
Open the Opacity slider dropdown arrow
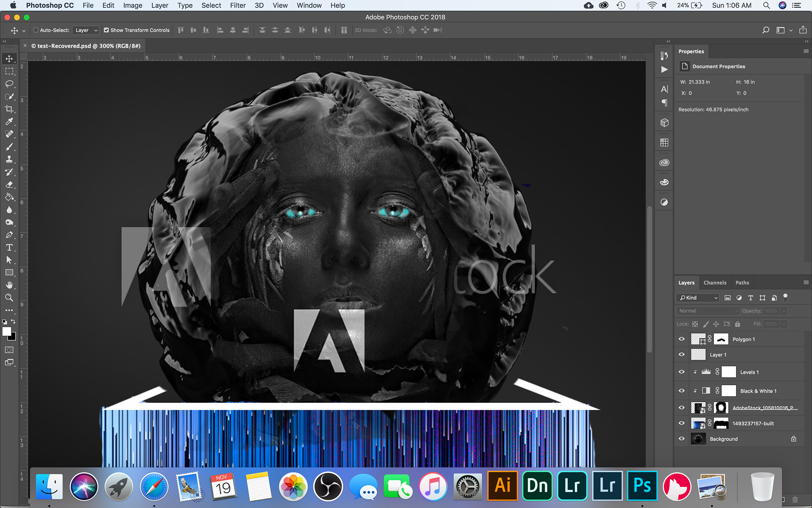point(784,311)
